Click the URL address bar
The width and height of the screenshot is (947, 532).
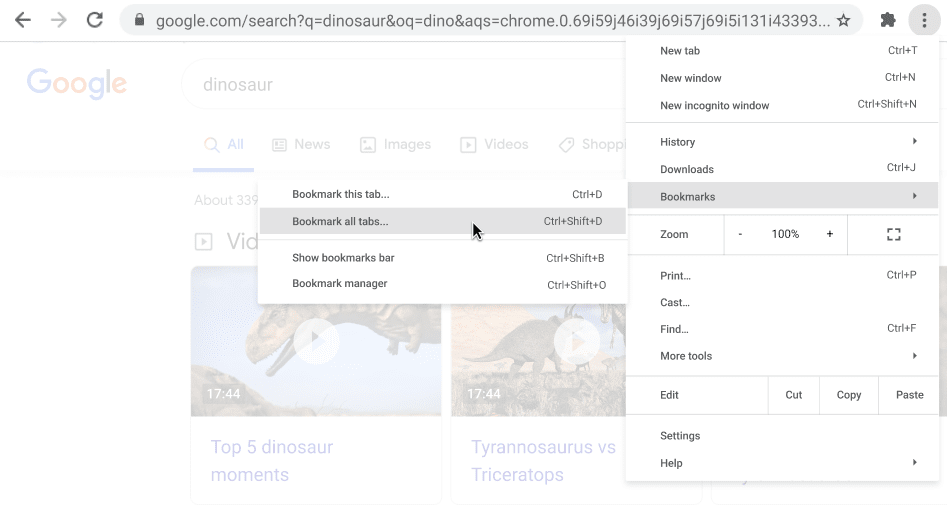click(x=492, y=21)
